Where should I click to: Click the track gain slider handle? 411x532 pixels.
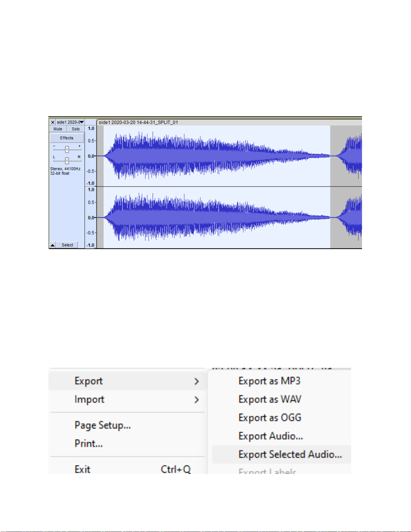67,149
